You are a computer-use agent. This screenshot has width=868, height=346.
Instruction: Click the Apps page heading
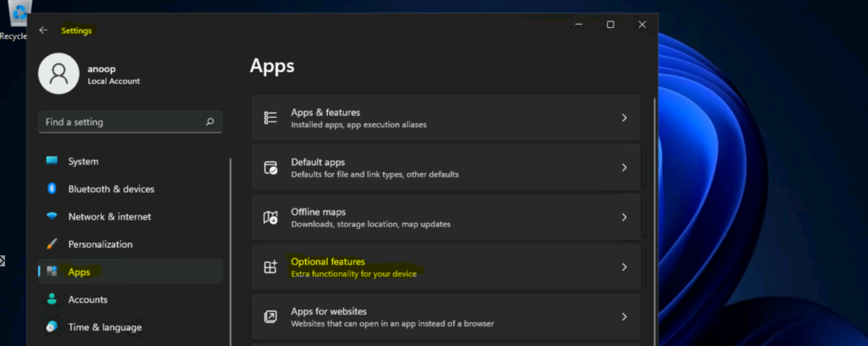[272, 66]
